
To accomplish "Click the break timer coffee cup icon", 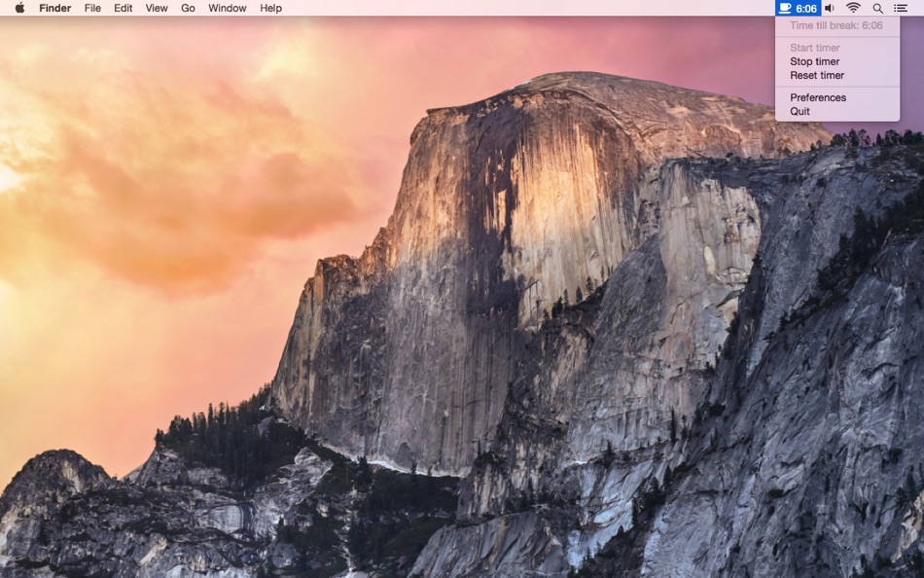I will (785, 8).
